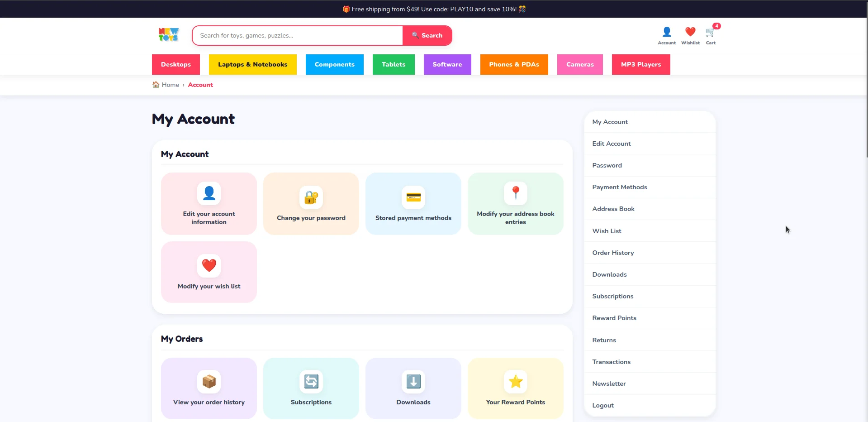Open Order History in sidebar menu
Viewport: 868px width, 422px height.
(x=650, y=253)
